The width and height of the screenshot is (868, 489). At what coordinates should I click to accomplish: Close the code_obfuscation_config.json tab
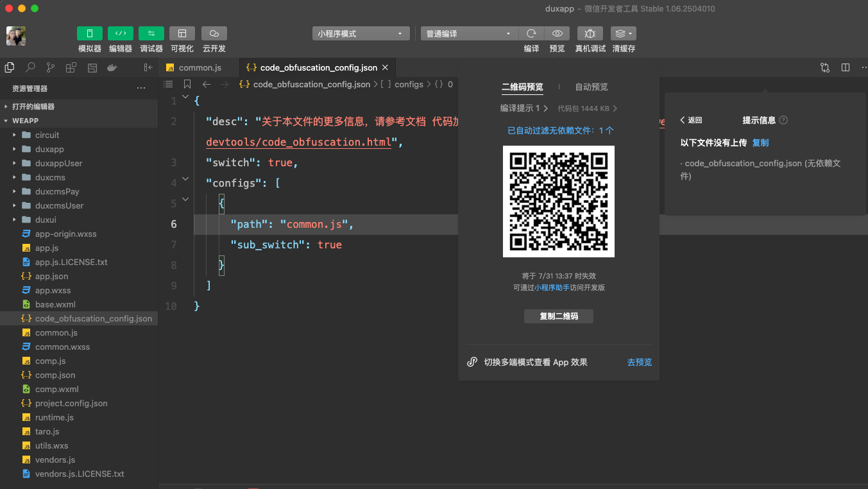(385, 67)
